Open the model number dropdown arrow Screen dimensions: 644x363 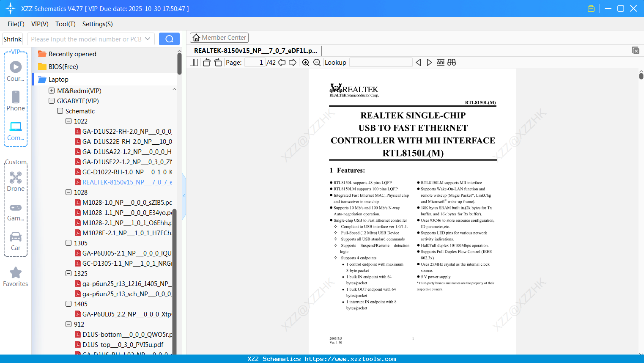coord(148,39)
